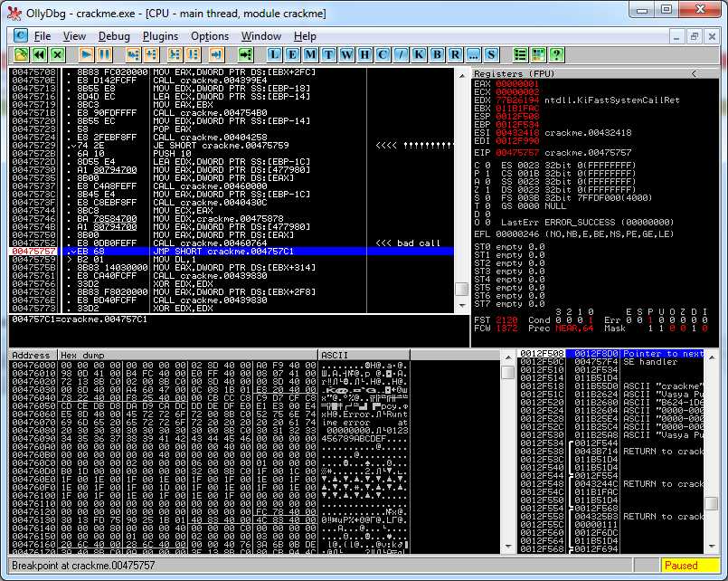Click the Step into toolbar icon
Screen dimensions: 728x581
click(133, 55)
